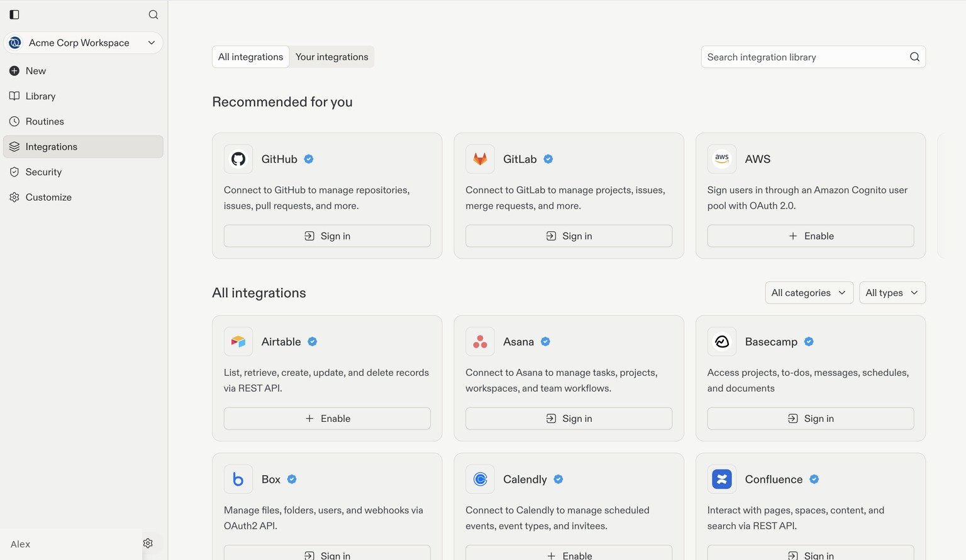Click Calendly's verified badge
This screenshot has width=966, height=560.
(558, 479)
